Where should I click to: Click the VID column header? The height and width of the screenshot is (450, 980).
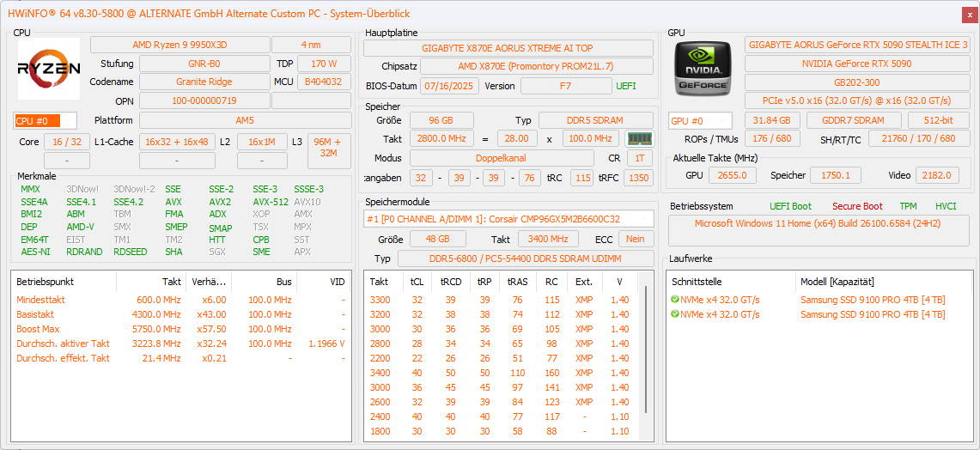(324, 282)
